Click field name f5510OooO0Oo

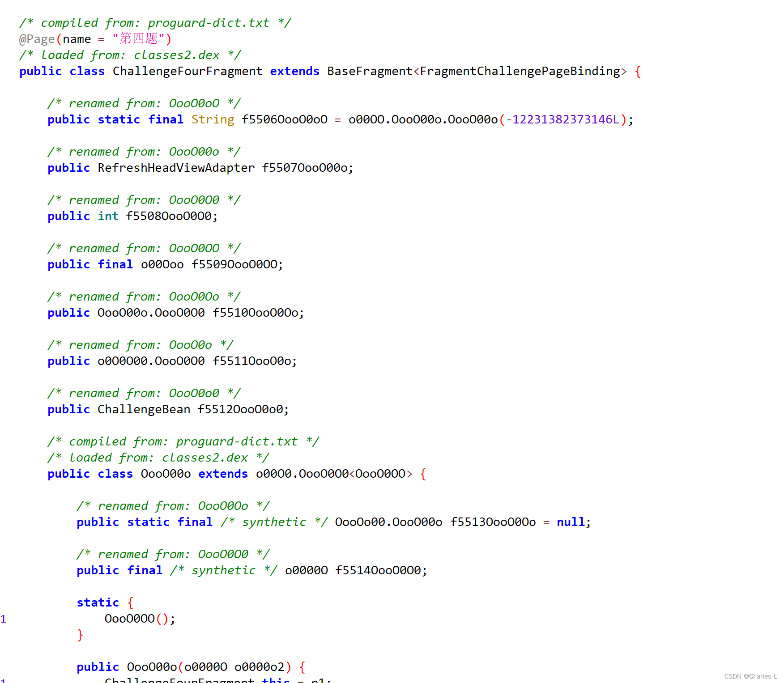[256, 313]
